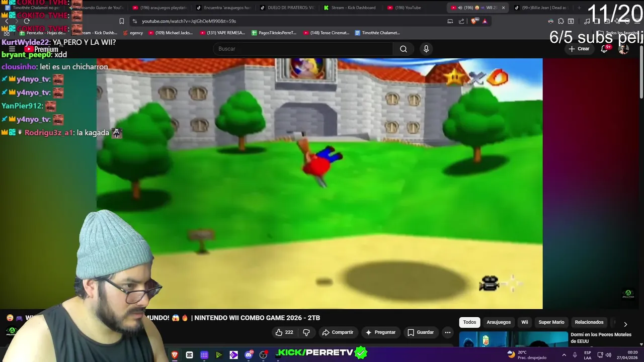
Task: Open the recommended video thumbnail in sidebar
Action: pos(513,339)
